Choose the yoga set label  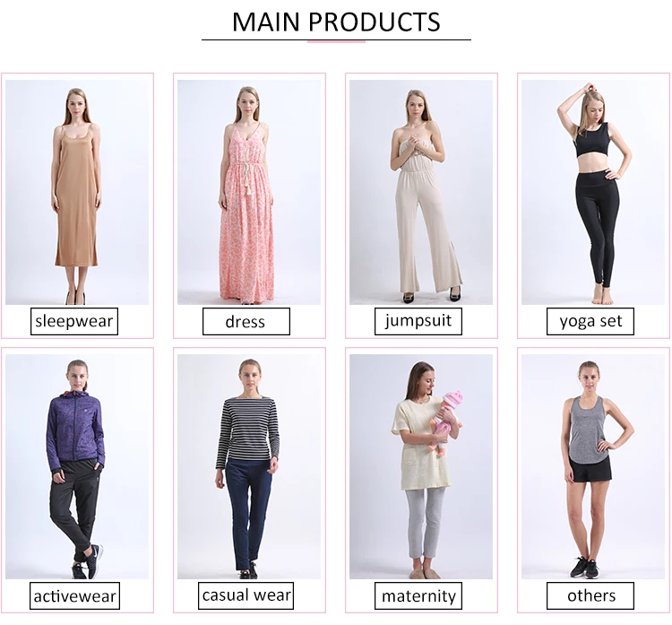[x=590, y=321]
